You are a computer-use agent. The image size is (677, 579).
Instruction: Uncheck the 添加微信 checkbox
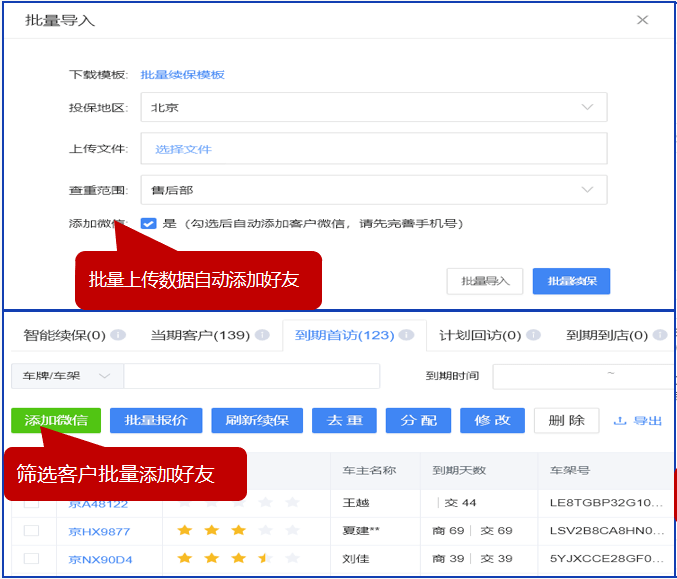pyautogui.click(x=148, y=224)
